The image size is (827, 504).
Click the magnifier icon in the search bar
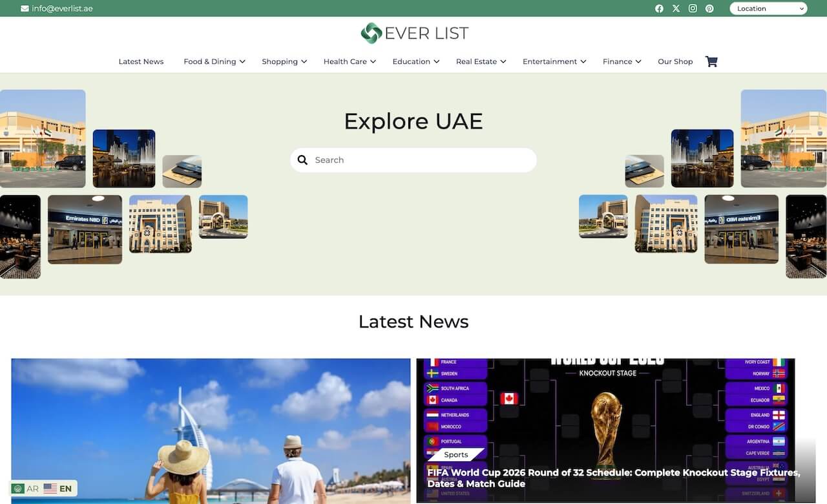(x=302, y=160)
